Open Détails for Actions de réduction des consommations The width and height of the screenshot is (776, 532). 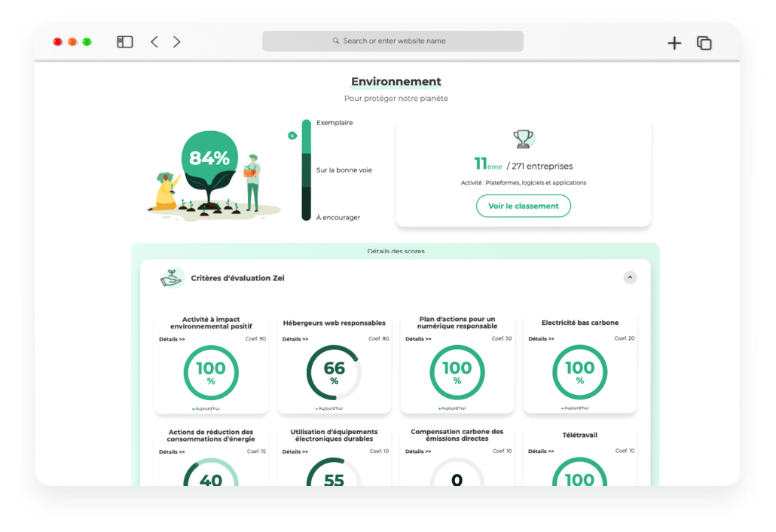(172, 452)
